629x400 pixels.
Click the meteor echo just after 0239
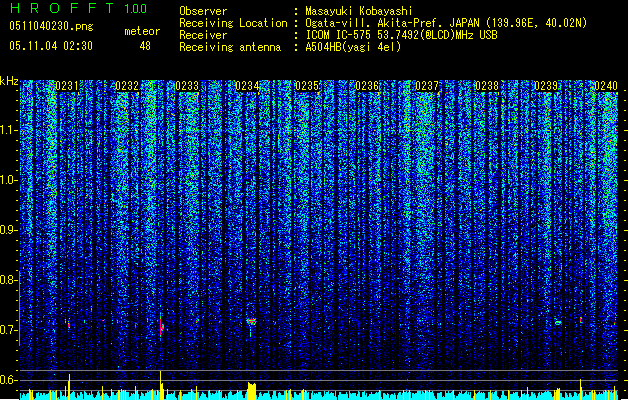coord(558,322)
